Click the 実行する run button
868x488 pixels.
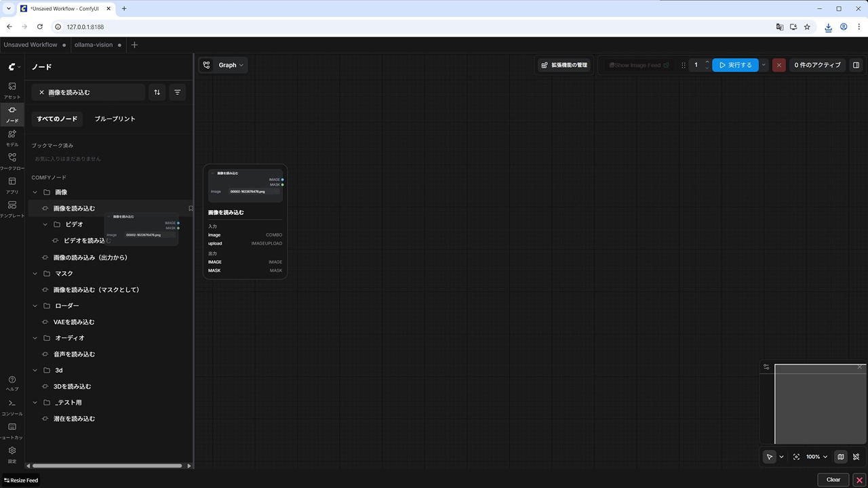click(x=735, y=65)
